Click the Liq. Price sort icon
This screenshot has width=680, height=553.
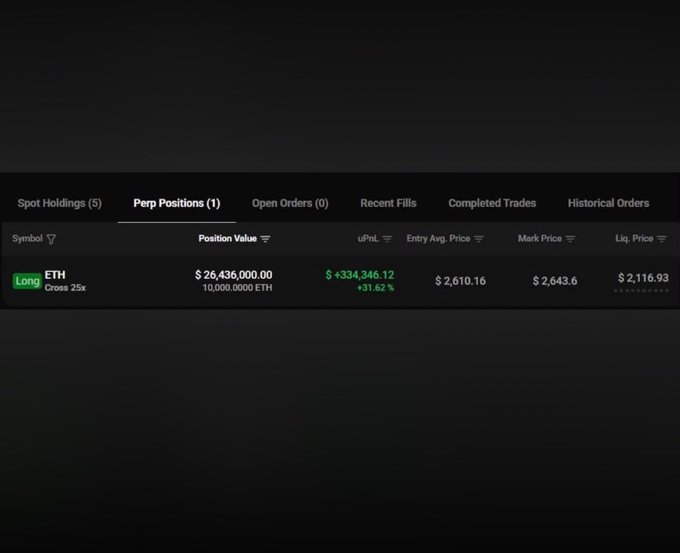point(662,239)
